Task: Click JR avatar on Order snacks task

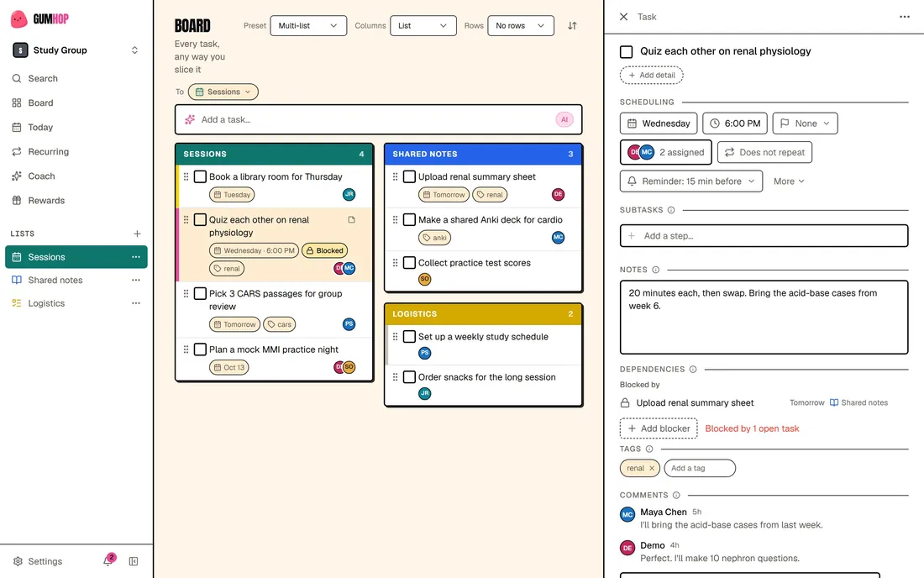Action: click(x=424, y=393)
